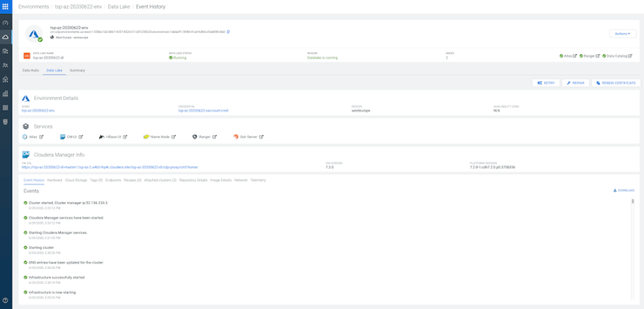
Task: Open the app launcher grid icon
Action: click(x=5, y=7)
